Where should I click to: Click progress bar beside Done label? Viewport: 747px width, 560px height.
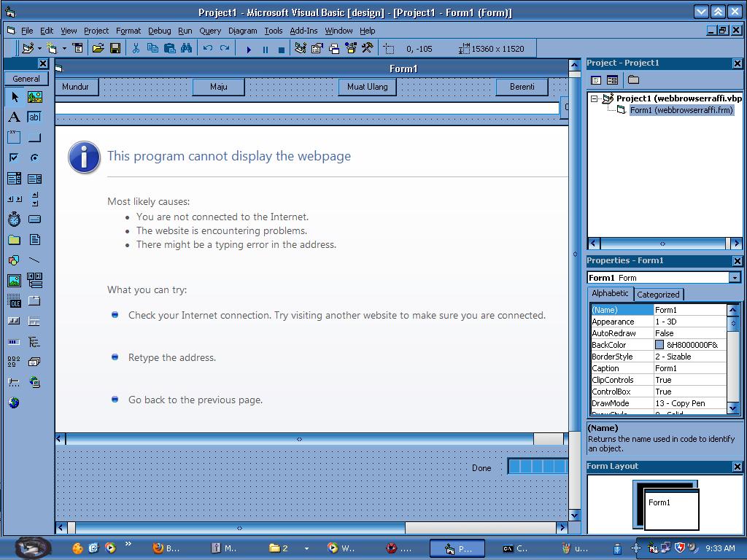pyautogui.click(x=538, y=466)
